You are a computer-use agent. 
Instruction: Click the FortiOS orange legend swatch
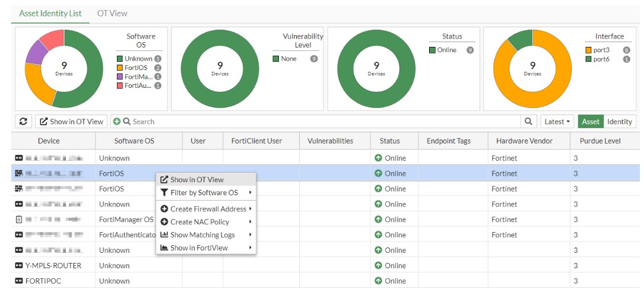pyautogui.click(x=120, y=68)
